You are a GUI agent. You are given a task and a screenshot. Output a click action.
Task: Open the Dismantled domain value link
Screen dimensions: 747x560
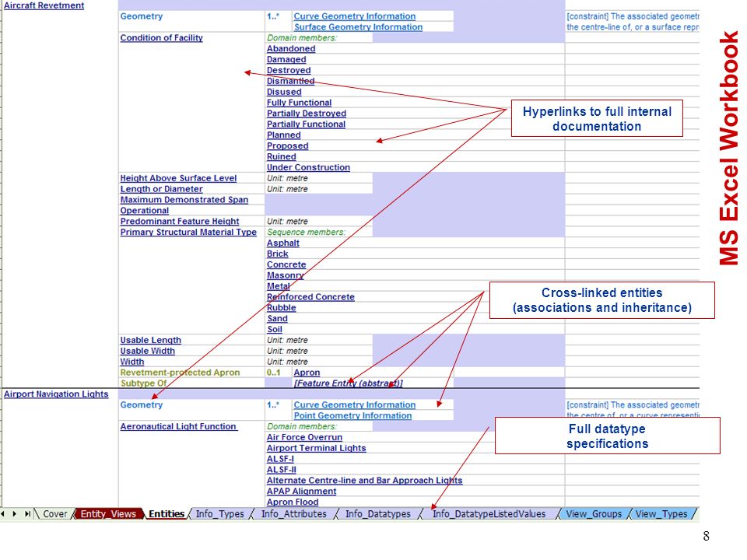click(x=290, y=81)
